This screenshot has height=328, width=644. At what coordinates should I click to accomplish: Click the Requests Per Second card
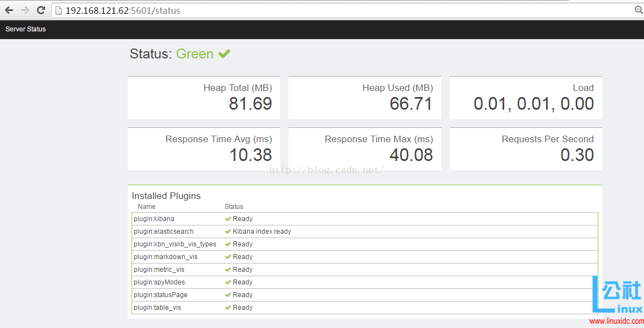tap(526, 149)
